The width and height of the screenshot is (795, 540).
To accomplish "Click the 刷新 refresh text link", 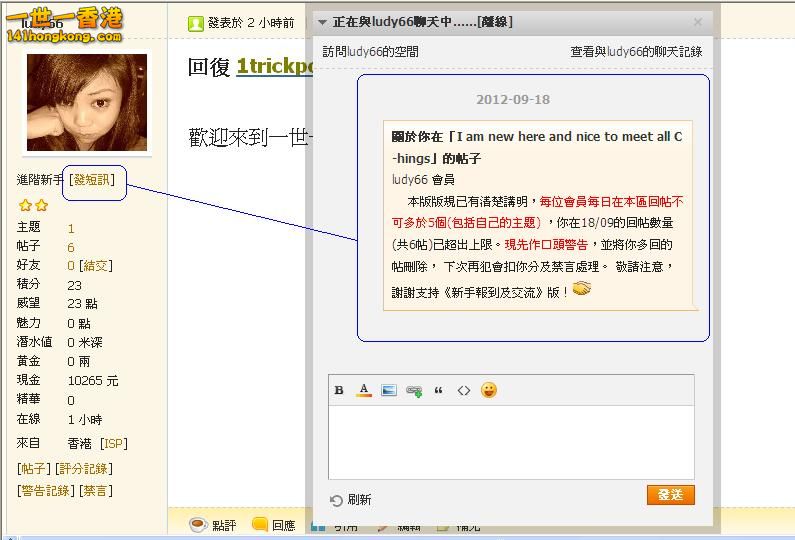I will (359, 500).
